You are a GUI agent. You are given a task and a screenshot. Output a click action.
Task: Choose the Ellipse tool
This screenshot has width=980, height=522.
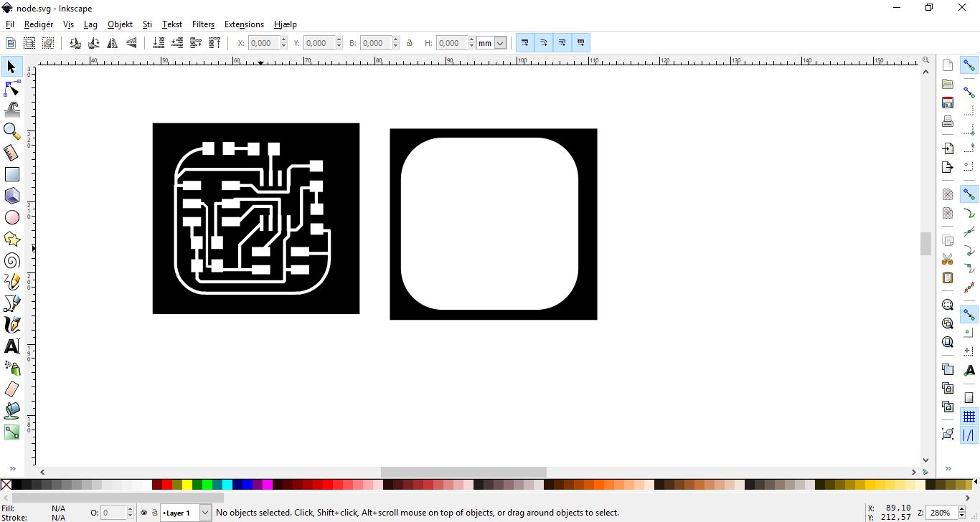click(x=11, y=217)
